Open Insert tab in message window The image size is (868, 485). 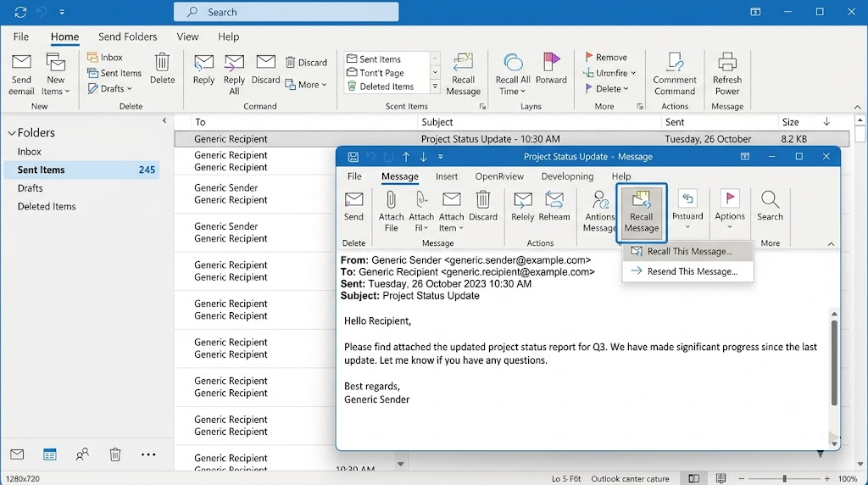coord(446,176)
